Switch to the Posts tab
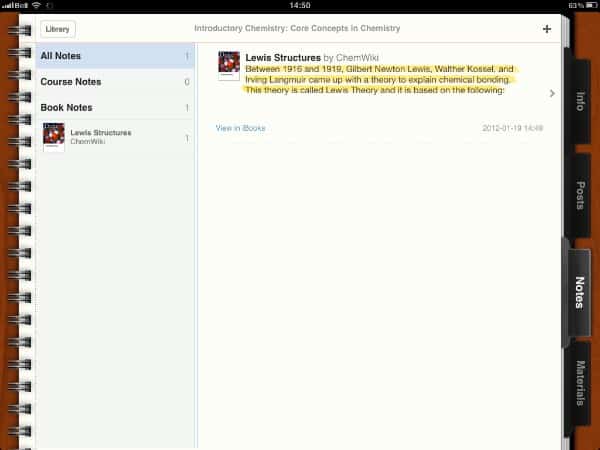 pos(580,195)
